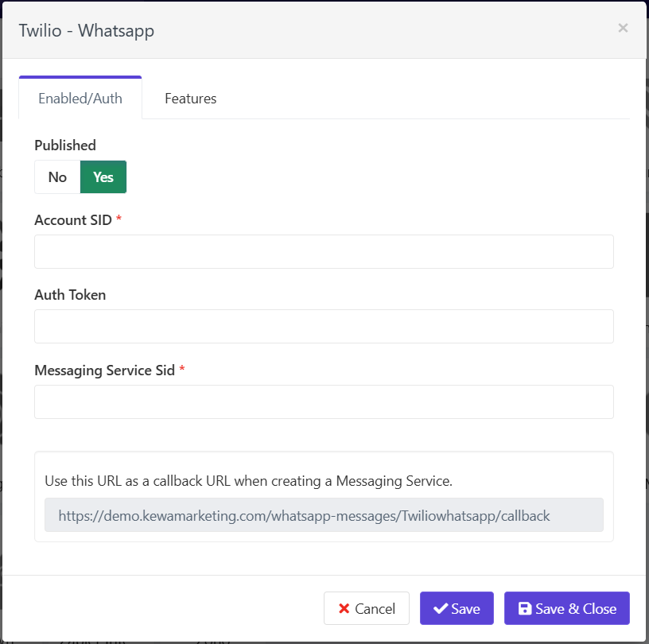
Task: Focus the Account SID input field
Action: (324, 251)
